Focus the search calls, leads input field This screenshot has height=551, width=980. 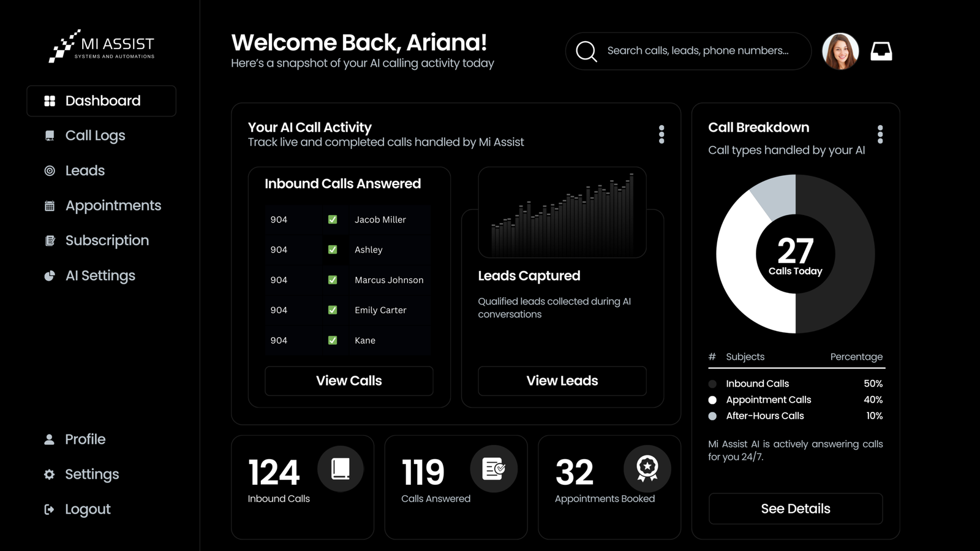(x=698, y=51)
